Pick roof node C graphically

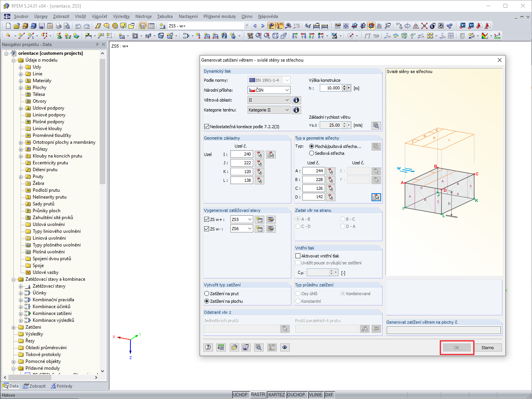[330, 188]
